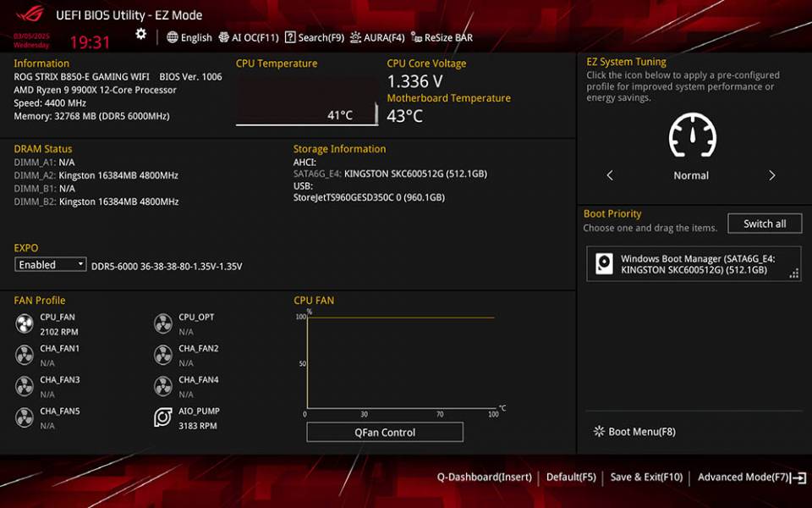Screen dimensions: 812x508
Task: Click the QFan Control button
Action: pos(385,433)
